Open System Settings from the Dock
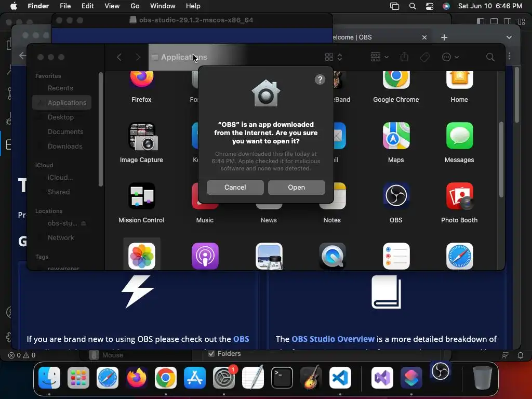 click(224, 378)
